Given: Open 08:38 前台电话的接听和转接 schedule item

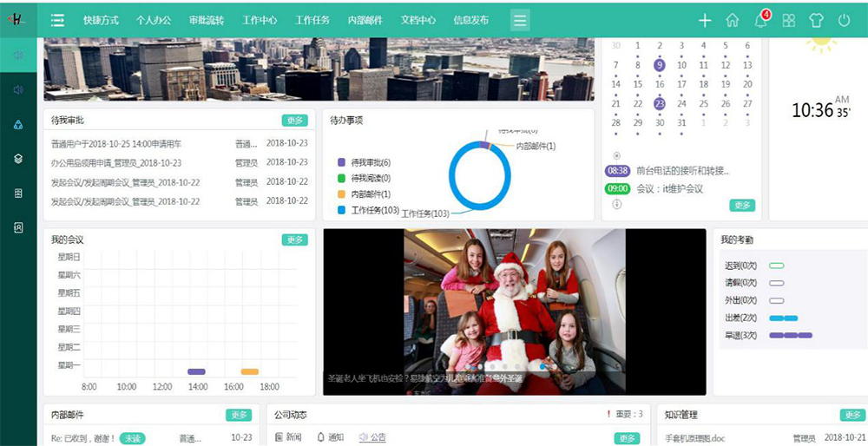Looking at the screenshot, I should click(667, 170).
